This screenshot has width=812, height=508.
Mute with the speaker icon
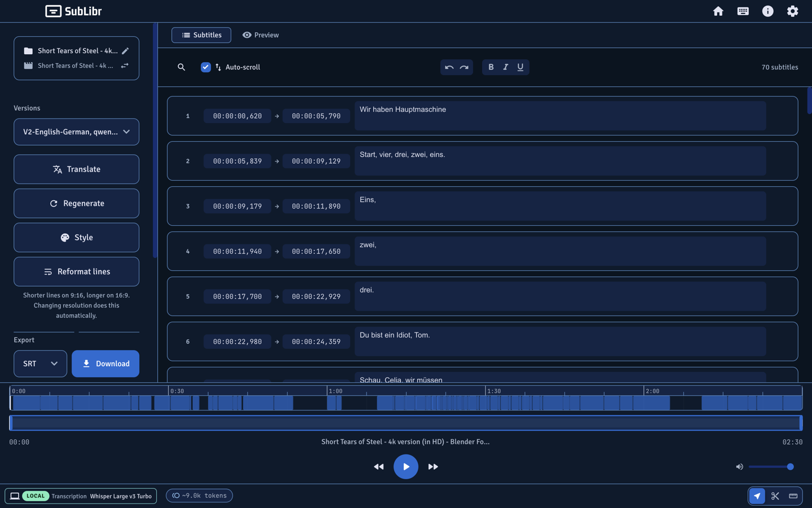tap(739, 467)
